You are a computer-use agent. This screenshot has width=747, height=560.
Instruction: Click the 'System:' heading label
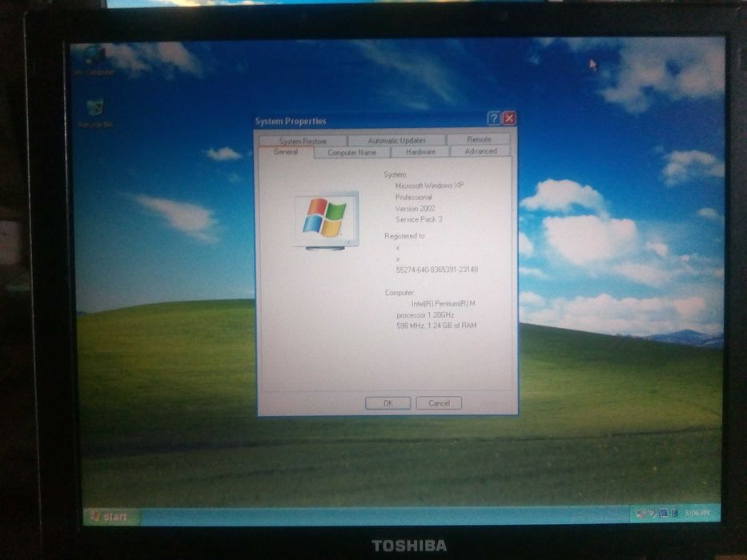(396, 174)
